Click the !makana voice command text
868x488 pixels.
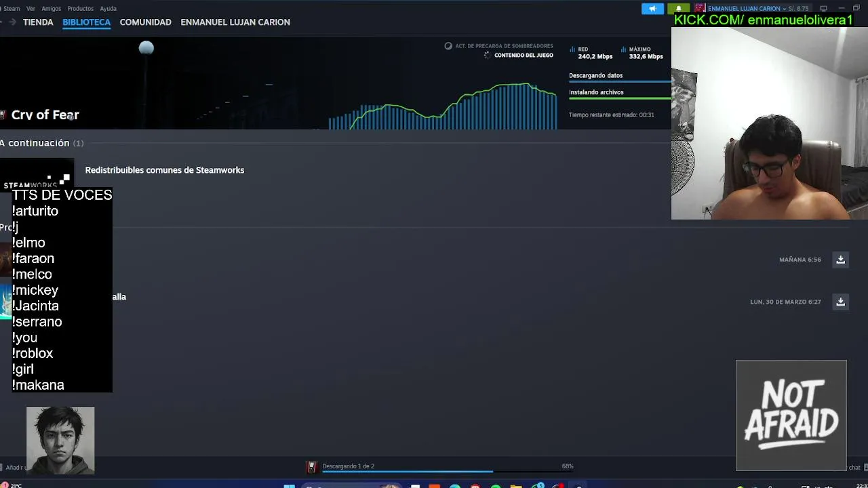[38, 385]
